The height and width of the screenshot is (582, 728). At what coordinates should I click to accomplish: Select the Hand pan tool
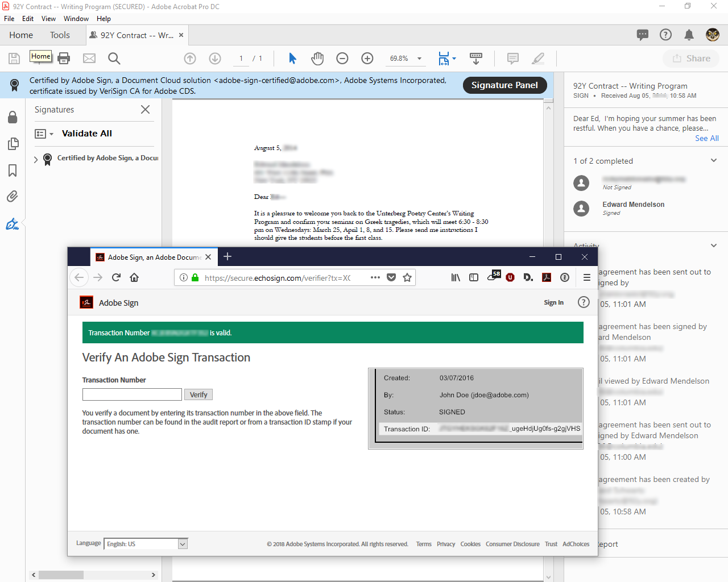317,58
